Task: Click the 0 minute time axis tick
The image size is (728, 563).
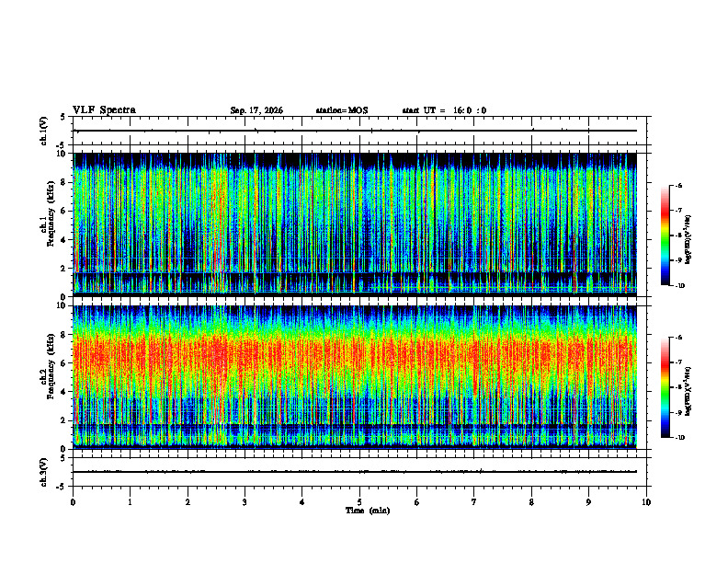Action: [x=73, y=502]
